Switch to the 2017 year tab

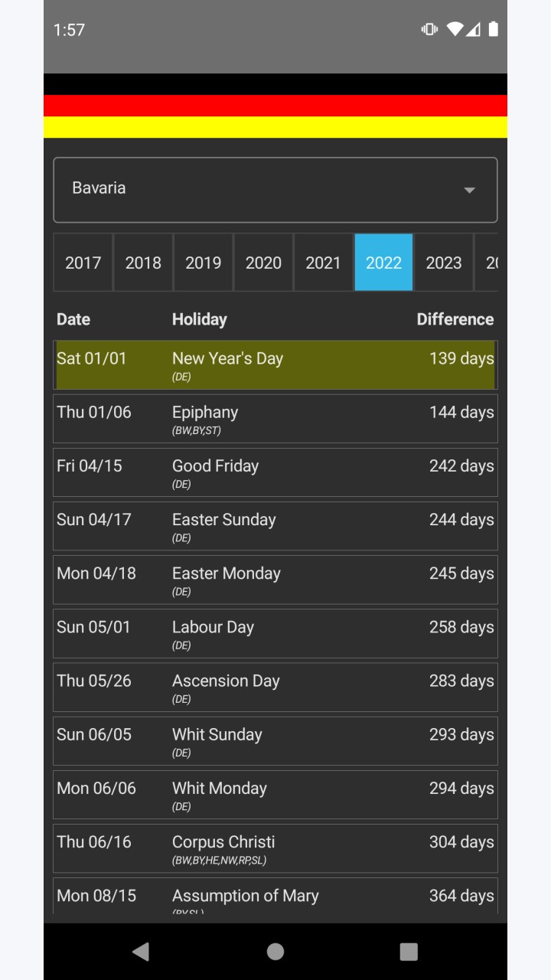(x=83, y=263)
